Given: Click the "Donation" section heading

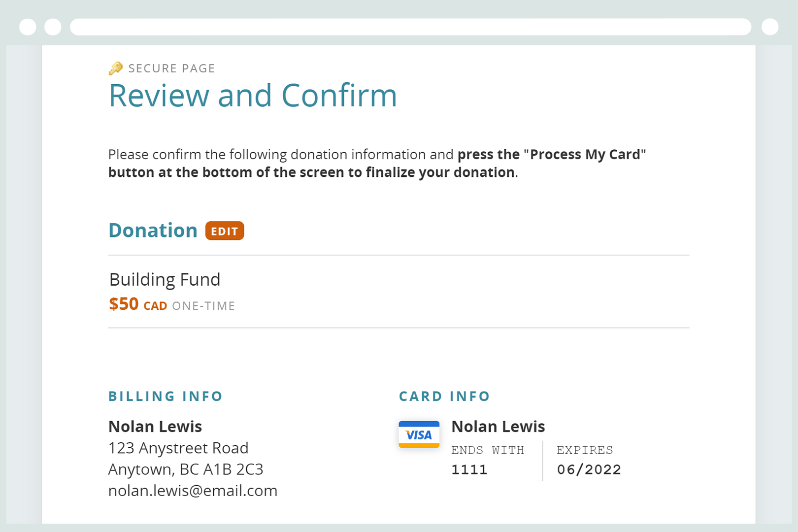Looking at the screenshot, I should pyautogui.click(x=153, y=231).
